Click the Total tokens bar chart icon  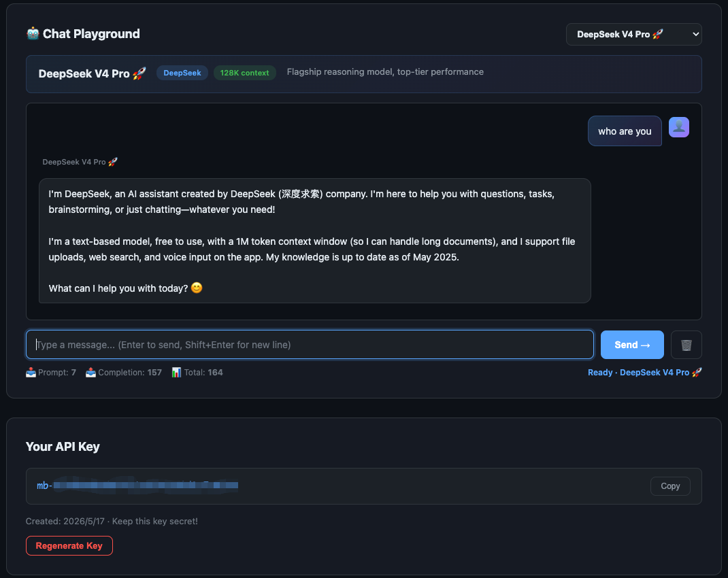(176, 373)
